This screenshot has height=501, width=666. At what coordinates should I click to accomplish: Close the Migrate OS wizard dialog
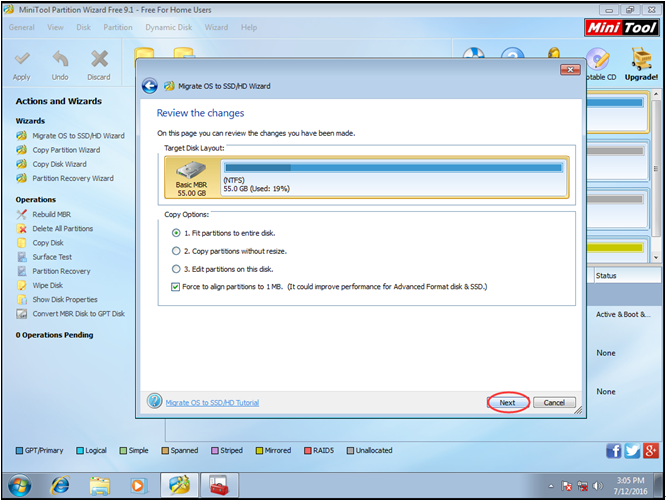570,69
